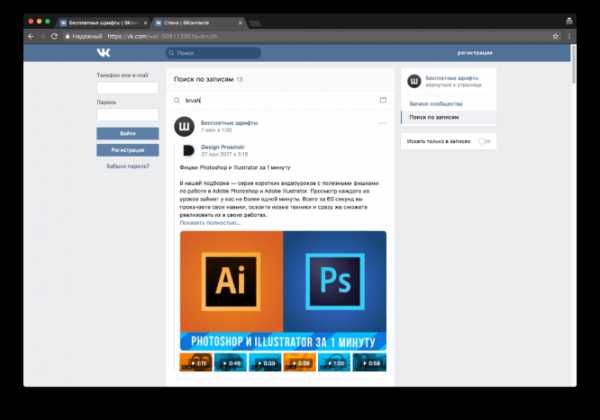Viewport: 600px width, 420px height.
Task: Open the community name link on the post
Action: (x=229, y=123)
